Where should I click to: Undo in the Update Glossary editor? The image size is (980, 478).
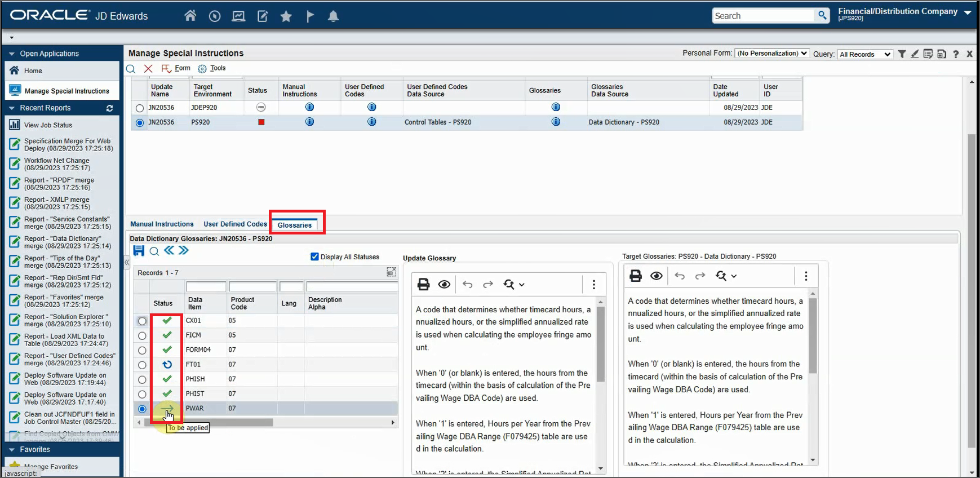467,285
